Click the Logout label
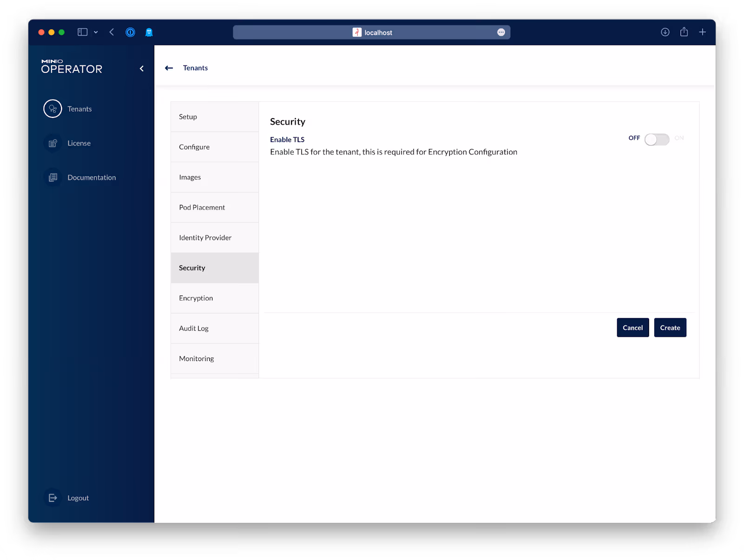This screenshot has height=560, width=744. point(78,498)
